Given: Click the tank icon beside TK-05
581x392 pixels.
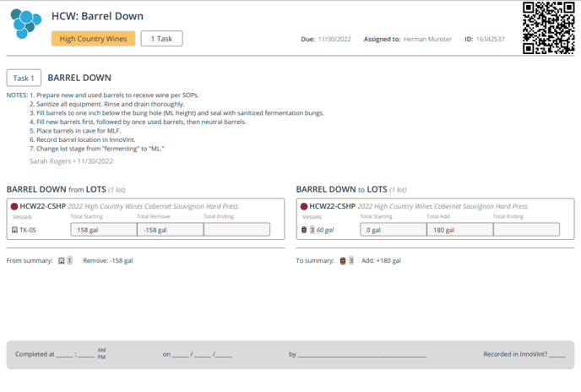Looking at the screenshot, I should (x=15, y=230).
